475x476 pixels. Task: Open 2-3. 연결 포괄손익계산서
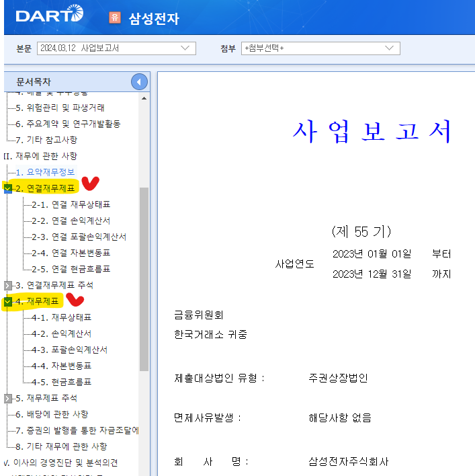(x=79, y=237)
